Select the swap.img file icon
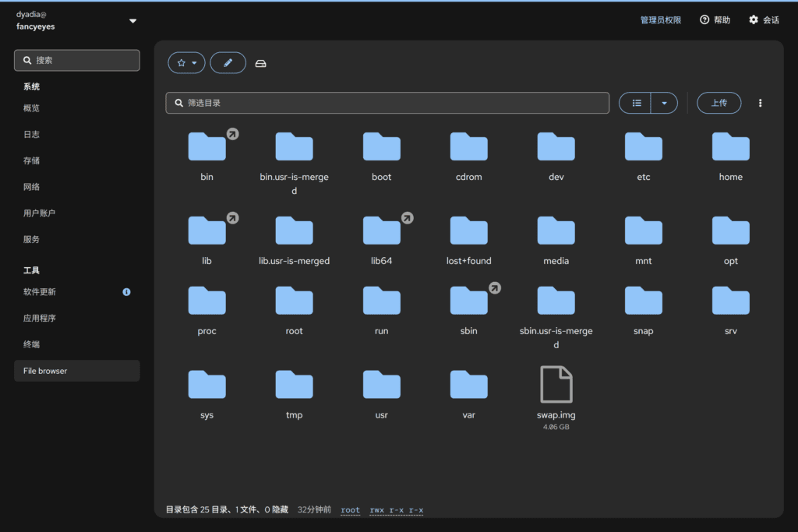The height and width of the screenshot is (532, 798). click(556, 385)
